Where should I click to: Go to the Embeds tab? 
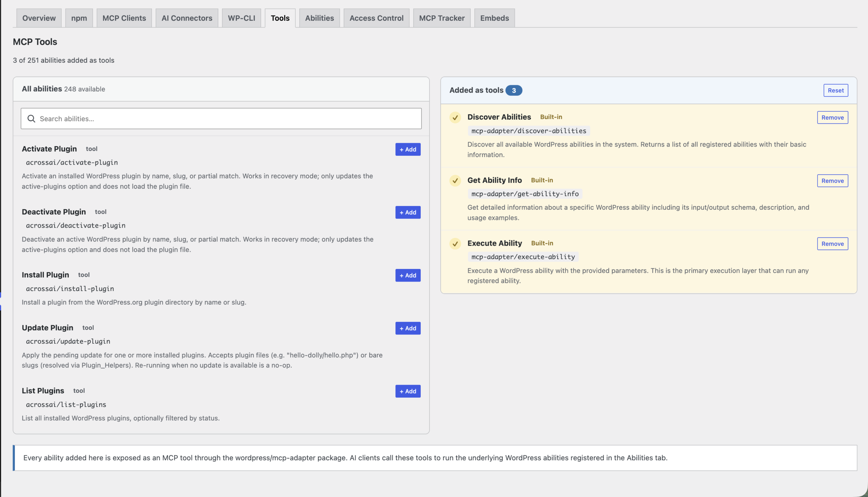pos(495,18)
